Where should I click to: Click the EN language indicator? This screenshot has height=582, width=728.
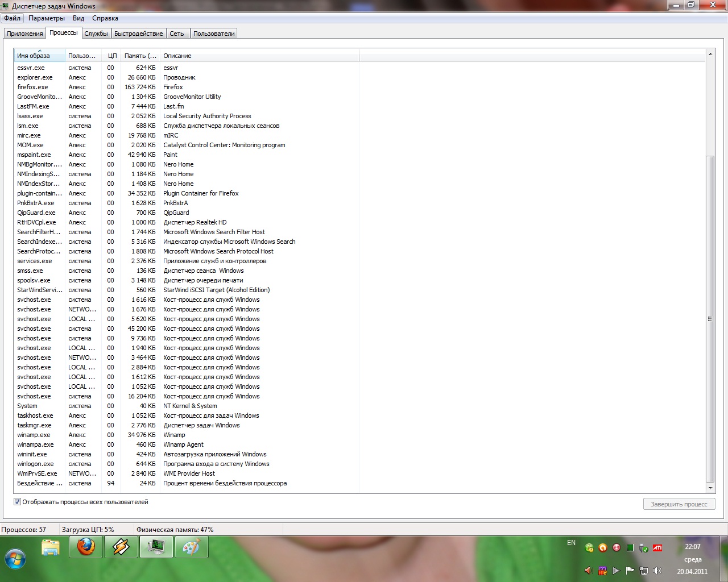click(x=571, y=543)
